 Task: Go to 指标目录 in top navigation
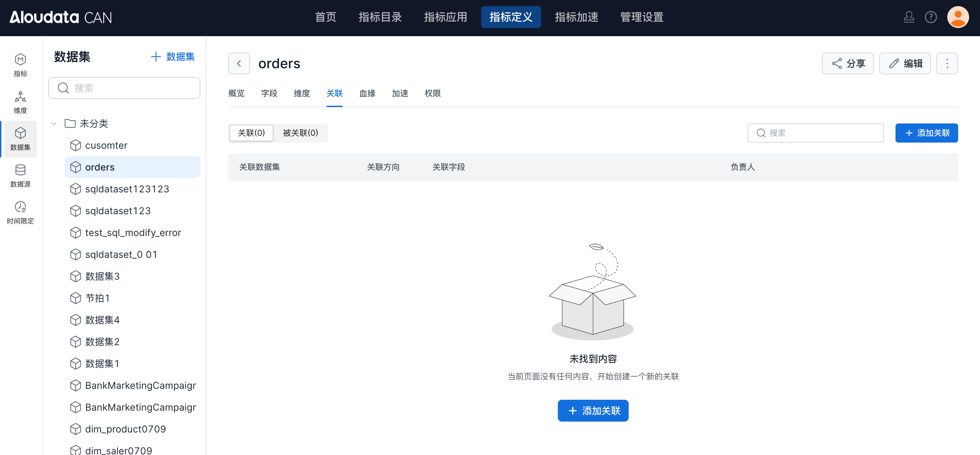pos(380,17)
